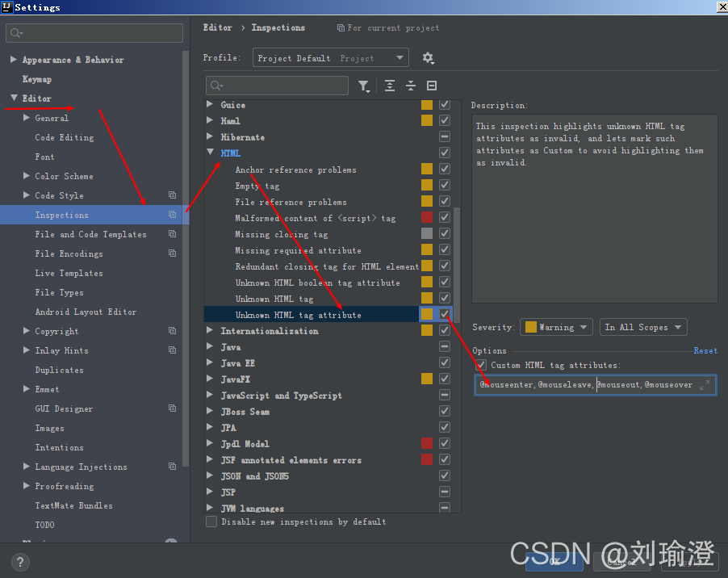Click the For current project icon
Image resolution: width=728 pixels, height=578 pixels.
341,28
